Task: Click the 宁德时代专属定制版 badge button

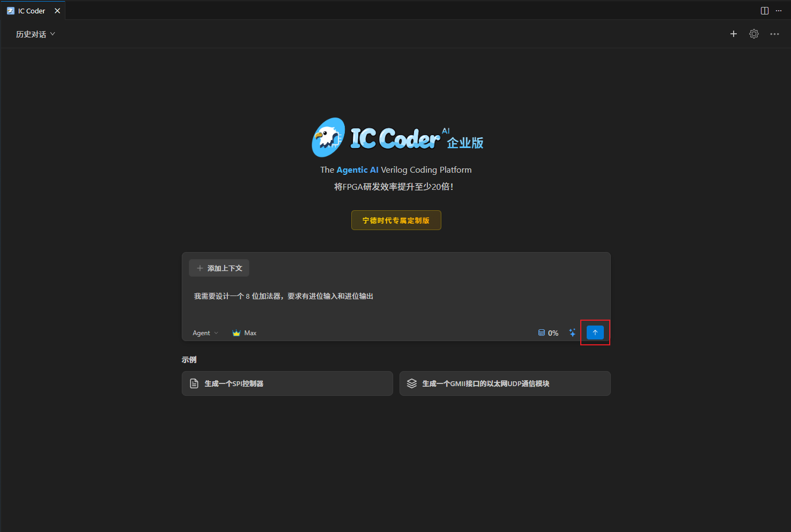Action: pyautogui.click(x=396, y=220)
